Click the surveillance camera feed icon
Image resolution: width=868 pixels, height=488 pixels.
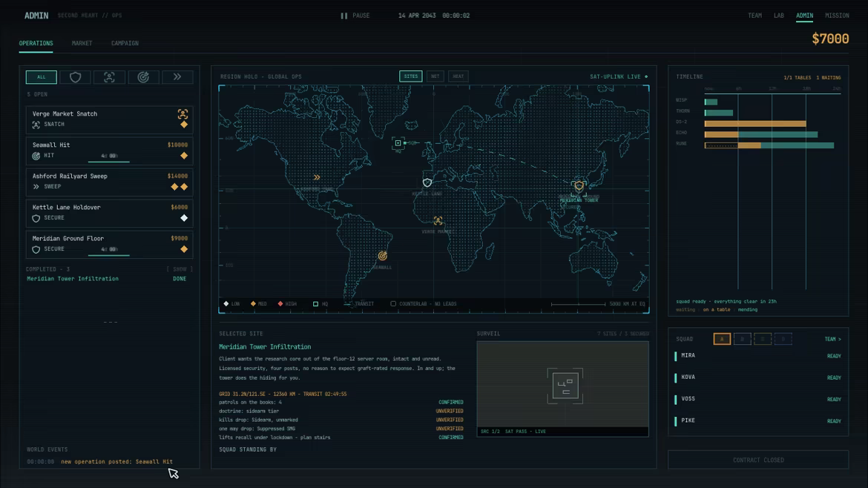[x=565, y=386]
